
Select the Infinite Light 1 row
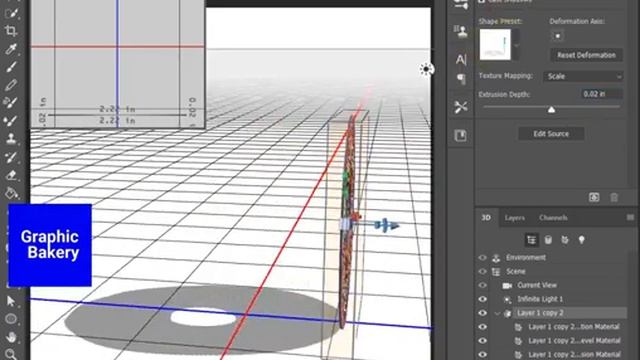click(x=551, y=299)
